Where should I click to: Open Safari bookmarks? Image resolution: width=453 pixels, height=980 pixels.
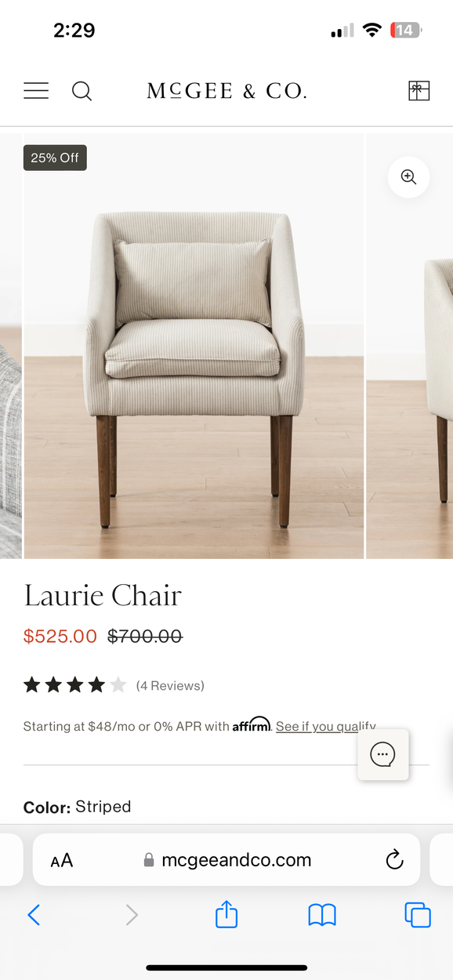click(x=322, y=915)
